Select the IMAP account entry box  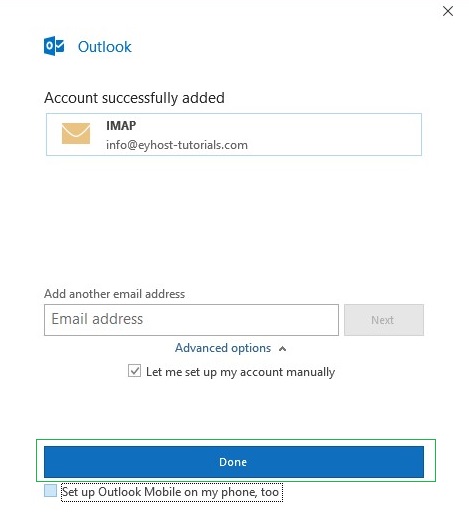tap(234, 134)
